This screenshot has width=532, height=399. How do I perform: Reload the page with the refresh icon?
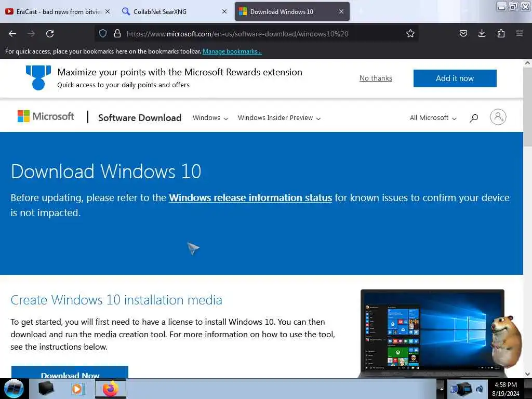click(50, 34)
